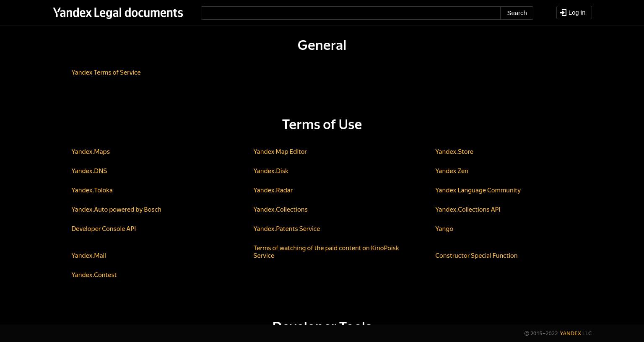Open the Yango terms link
The height and width of the screenshot is (342, 644).
coord(444,229)
